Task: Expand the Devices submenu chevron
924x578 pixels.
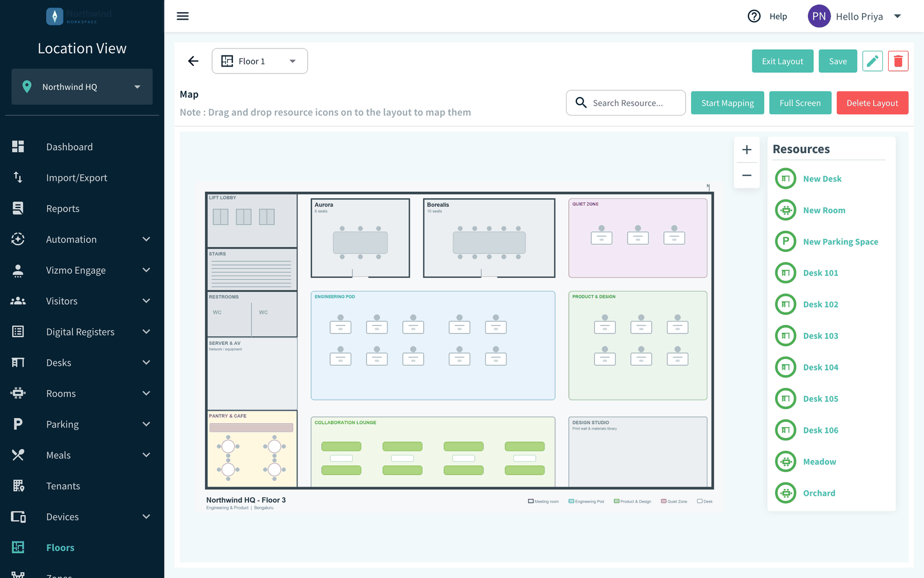Action: [x=146, y=517]
